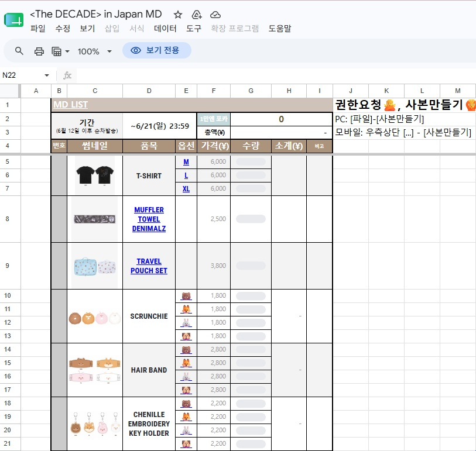The width and height of the screenshot is (476, 451).
Task: Open the Name Box dropdown arrow
Action: [x=47, y=75]
